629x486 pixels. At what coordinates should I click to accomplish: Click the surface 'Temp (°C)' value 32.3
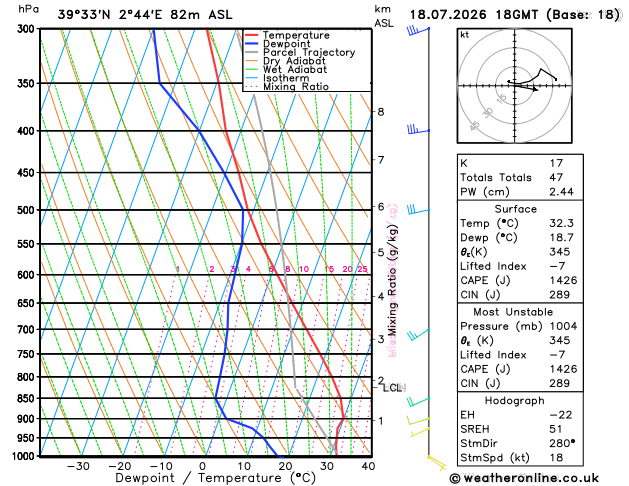tap(561, 223)
